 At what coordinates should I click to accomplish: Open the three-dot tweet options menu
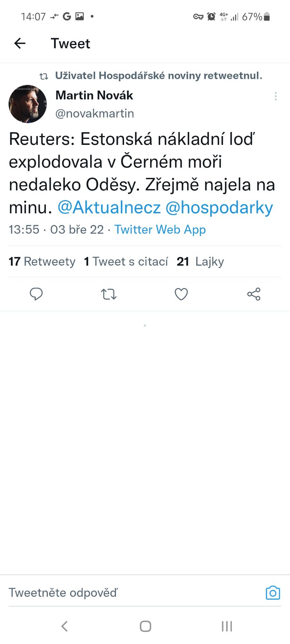[x=275, y=96]
